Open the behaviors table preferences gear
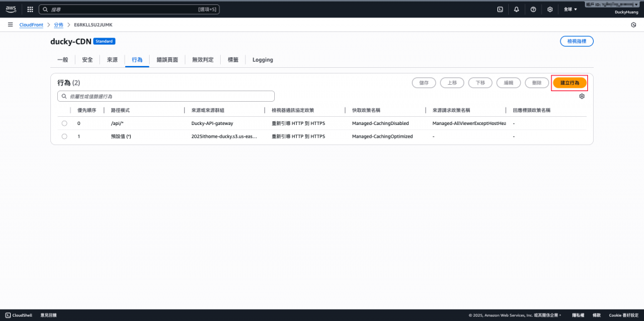This screenshot has height=321, width=644. (582, 96)
